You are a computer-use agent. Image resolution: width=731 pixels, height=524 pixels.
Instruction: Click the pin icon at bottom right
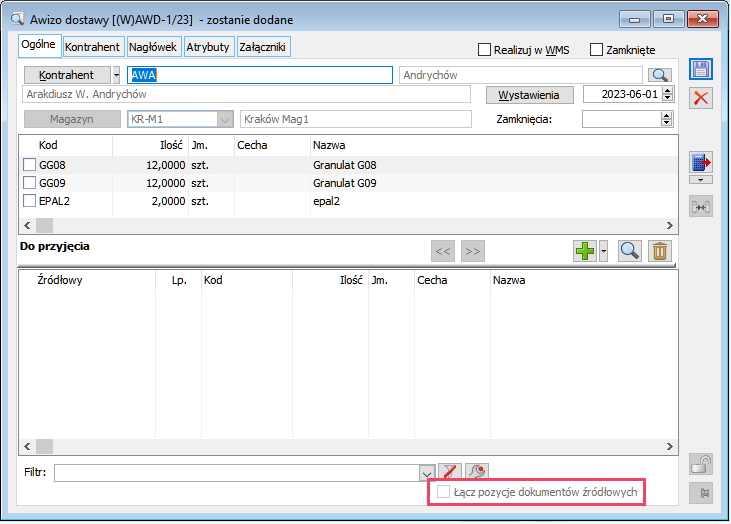click(x=701, y=493)
